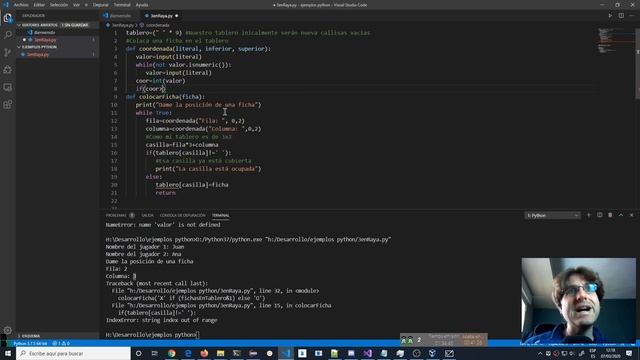Open the Remote Explorer view
Image resolution: width=640 pixels, height=360 pixels.
coord(8,87)
